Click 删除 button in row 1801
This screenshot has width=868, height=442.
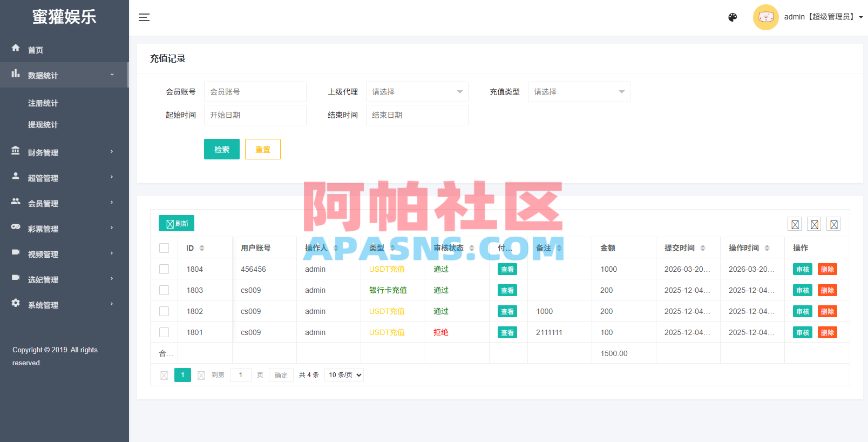click(828, 332)
